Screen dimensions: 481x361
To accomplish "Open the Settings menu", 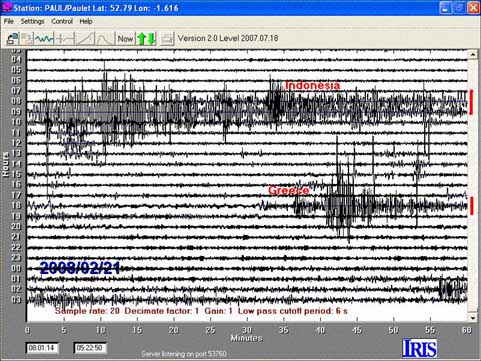I will [32, 21].
